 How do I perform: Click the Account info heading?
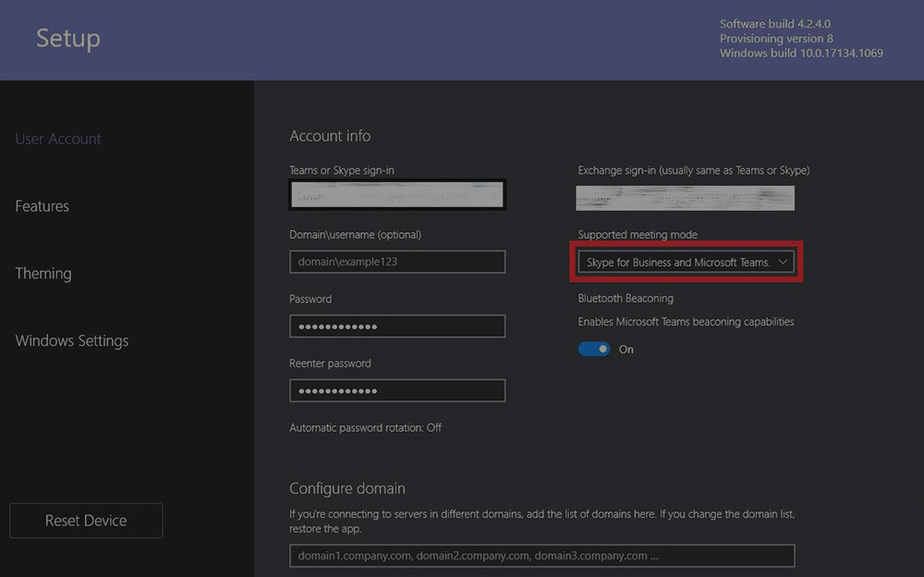(330, 135)
